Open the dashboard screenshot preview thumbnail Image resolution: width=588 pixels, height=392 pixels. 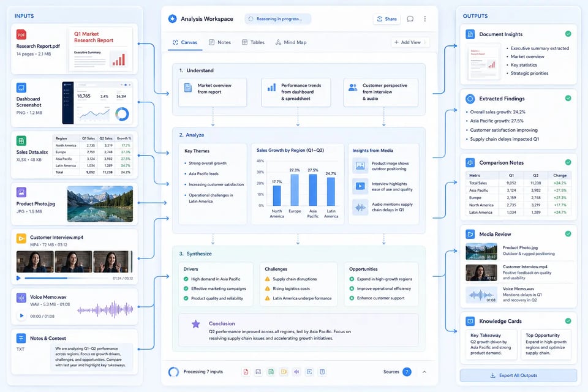tap(97, 103)
